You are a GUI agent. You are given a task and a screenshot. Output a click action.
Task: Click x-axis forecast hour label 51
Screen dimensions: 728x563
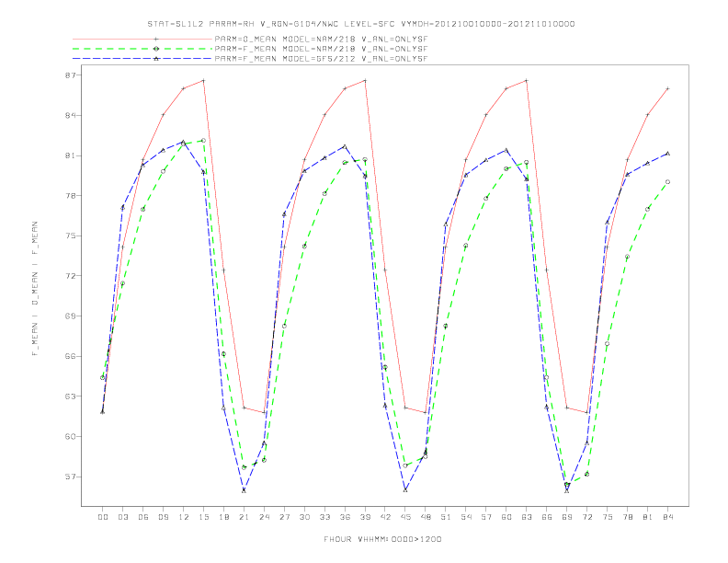point(446,517)
